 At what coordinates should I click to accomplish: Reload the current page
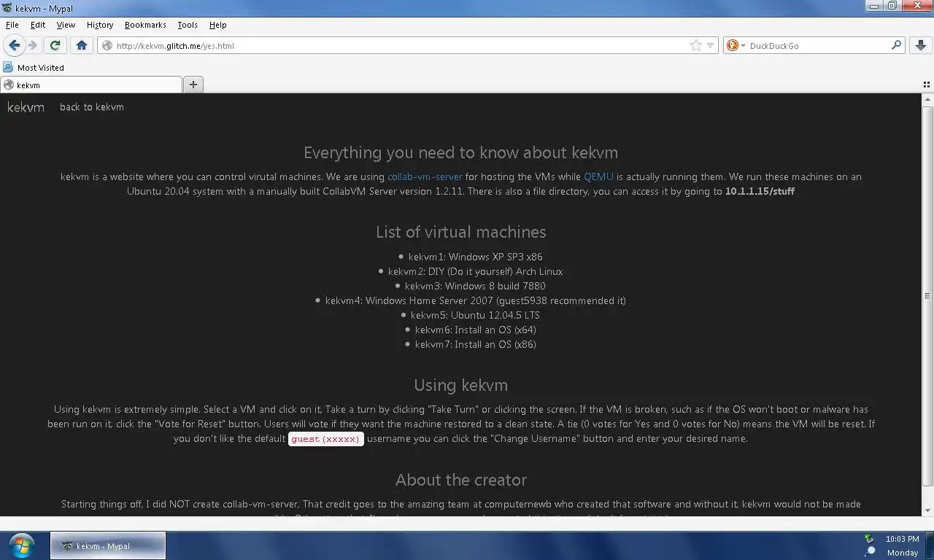[55, 45]
